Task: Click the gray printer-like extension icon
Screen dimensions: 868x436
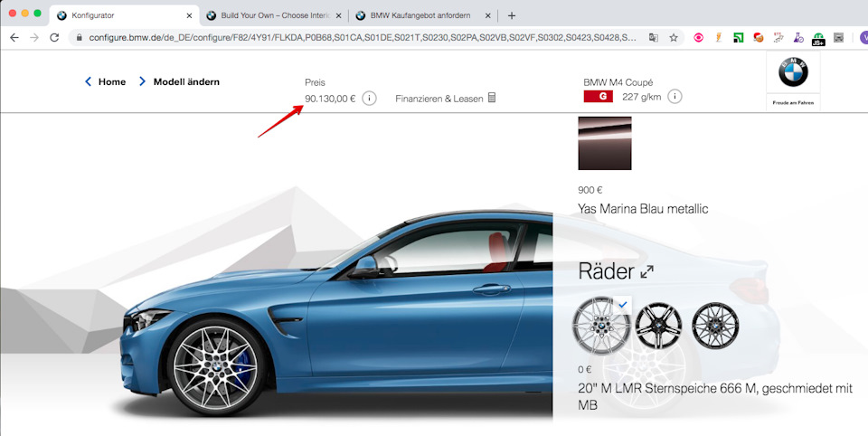Action: (x=839, y=38)
